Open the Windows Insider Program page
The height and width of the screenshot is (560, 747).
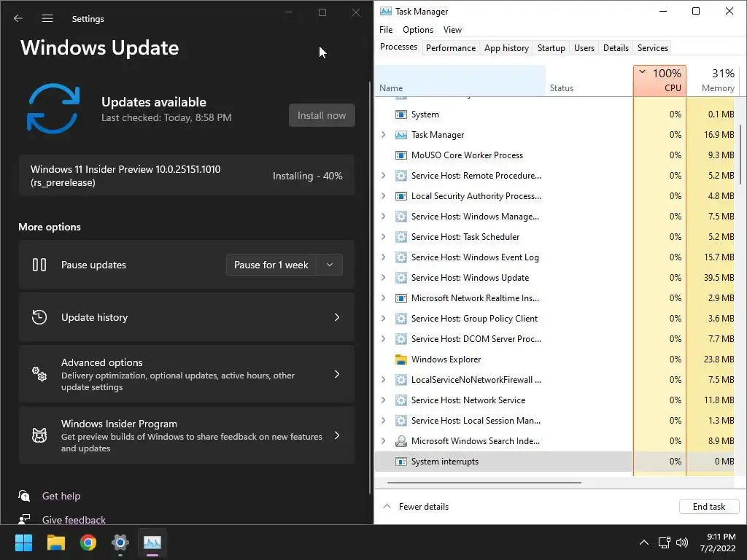point(186,435)
